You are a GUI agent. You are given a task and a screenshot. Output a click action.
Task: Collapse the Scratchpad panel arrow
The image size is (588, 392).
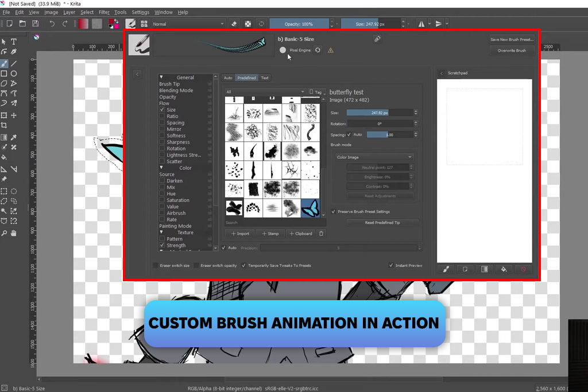442,73
